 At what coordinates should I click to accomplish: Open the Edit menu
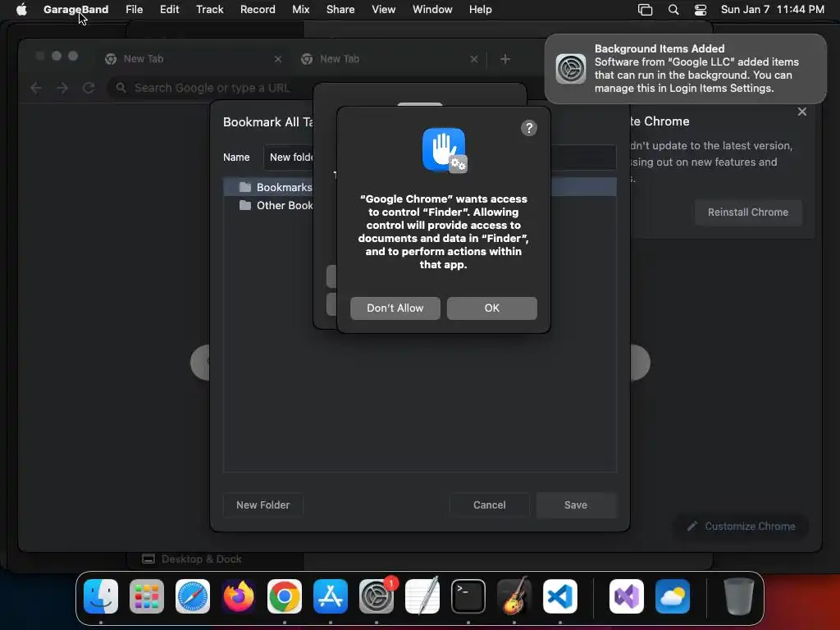(169, 9)
